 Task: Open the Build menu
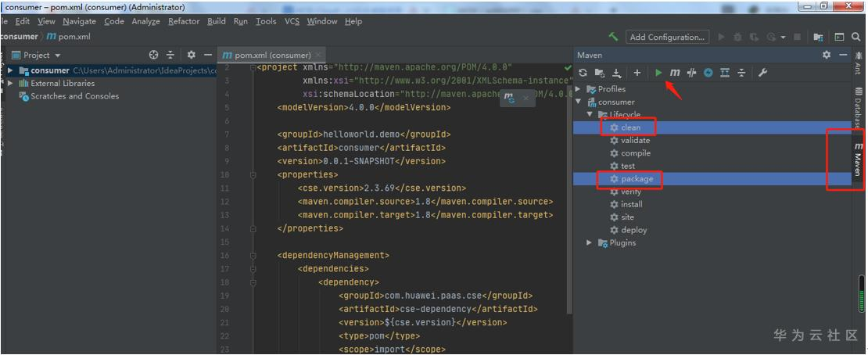click(217, 21)
